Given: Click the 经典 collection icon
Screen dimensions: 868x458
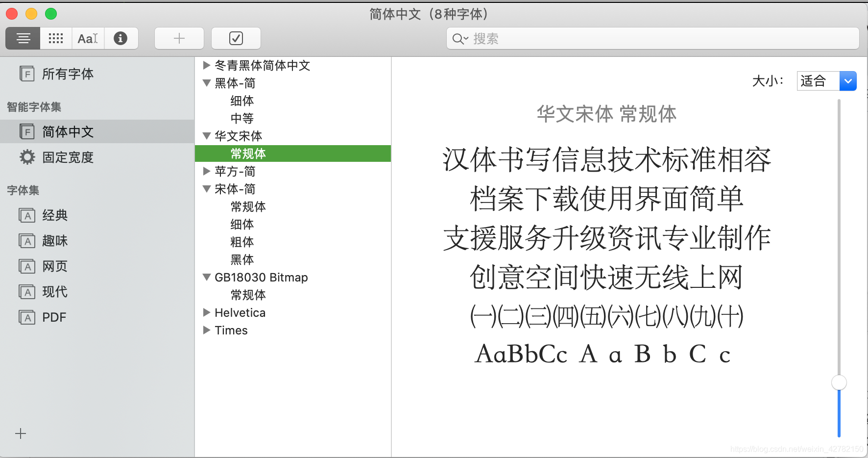Looking at the screenshot, I should tap(27, 215).
